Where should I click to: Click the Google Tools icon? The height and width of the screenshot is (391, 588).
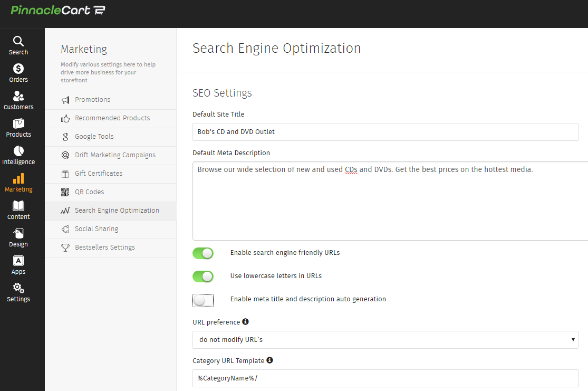pos(65,137)
